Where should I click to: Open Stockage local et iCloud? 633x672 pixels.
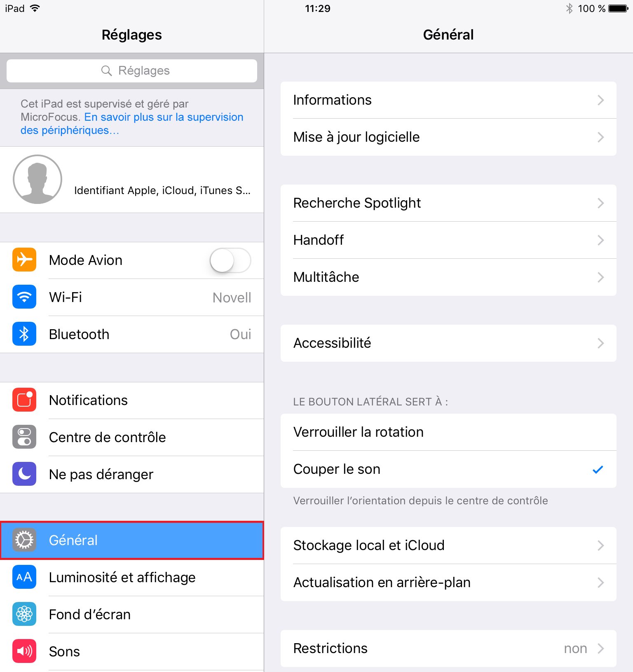[448, 545]
